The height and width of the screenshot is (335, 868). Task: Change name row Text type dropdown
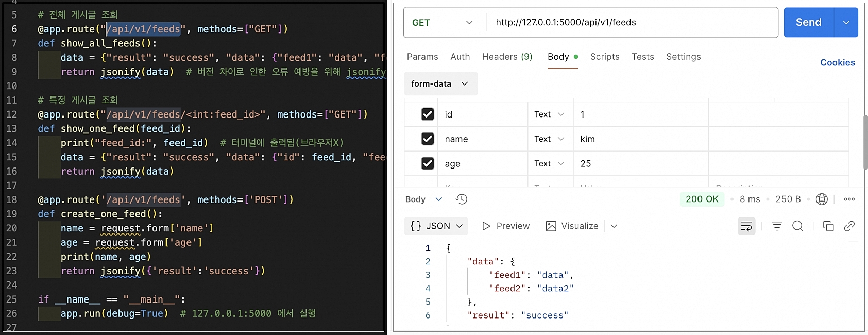tap(550, 139)
